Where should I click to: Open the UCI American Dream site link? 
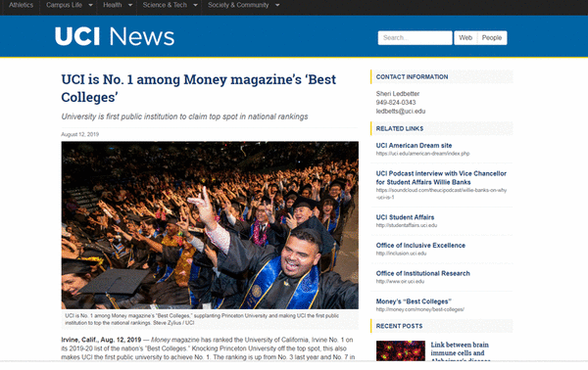414,145
